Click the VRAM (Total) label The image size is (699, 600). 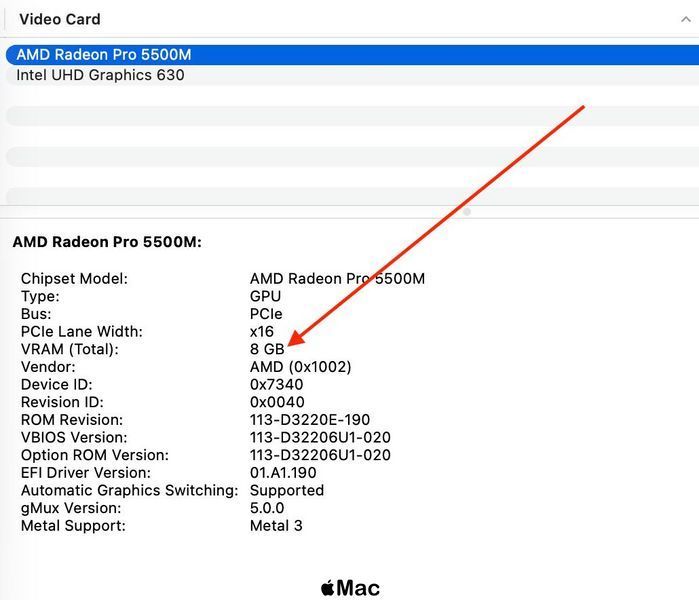(x=70, y=349)
